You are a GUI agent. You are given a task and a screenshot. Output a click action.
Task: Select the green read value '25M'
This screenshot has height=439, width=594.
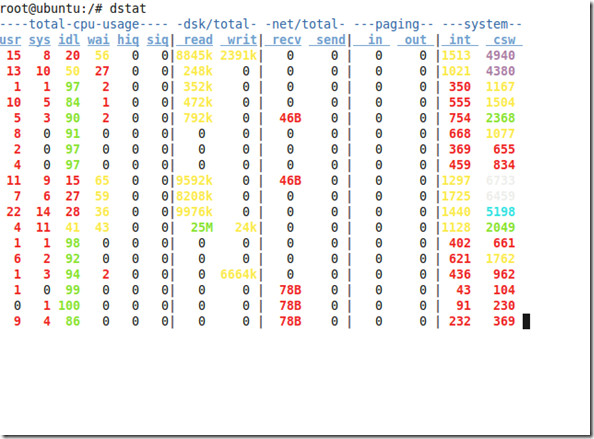[202, 227]
